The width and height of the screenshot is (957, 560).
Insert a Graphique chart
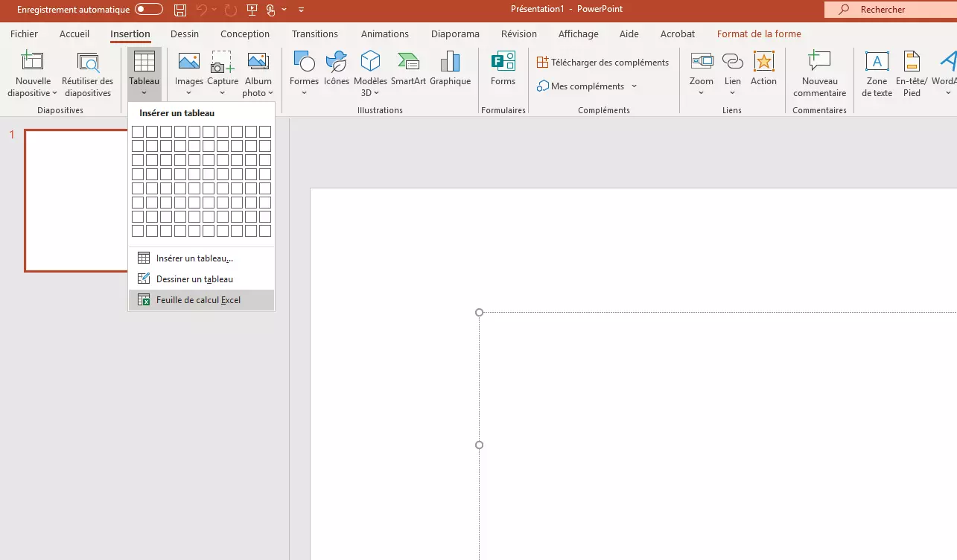[451, 69]
